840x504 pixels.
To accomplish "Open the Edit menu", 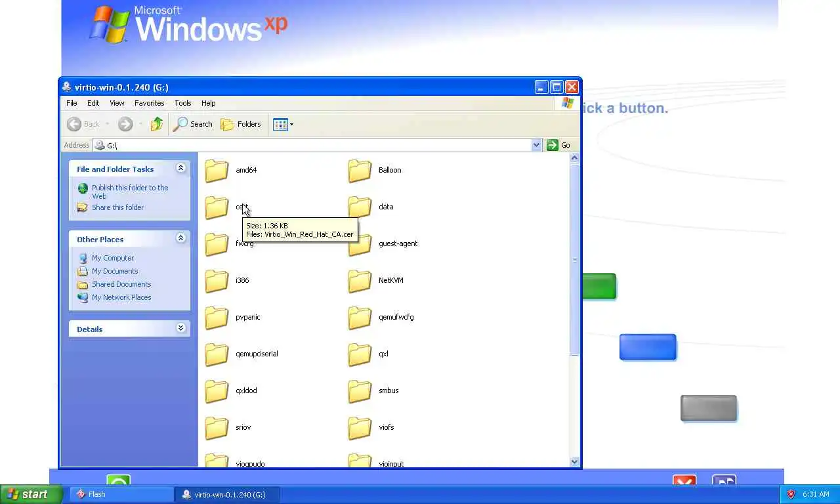I will (x=93, y=103).
